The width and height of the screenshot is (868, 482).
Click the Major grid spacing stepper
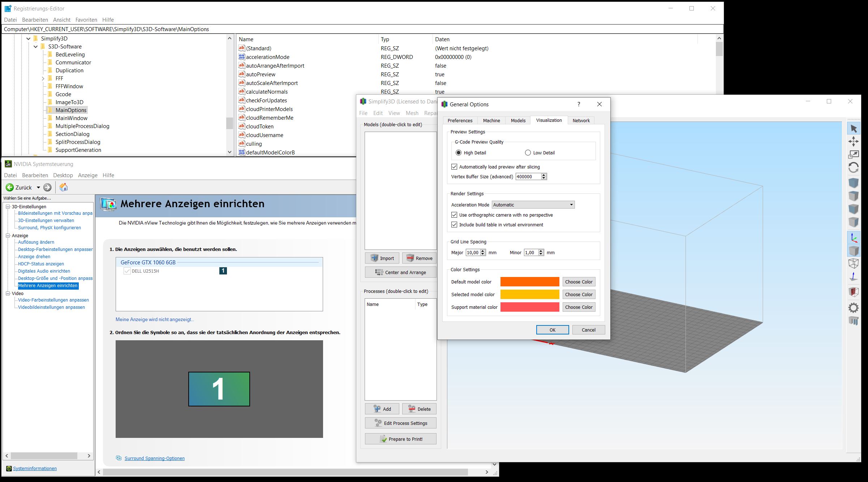483,252
